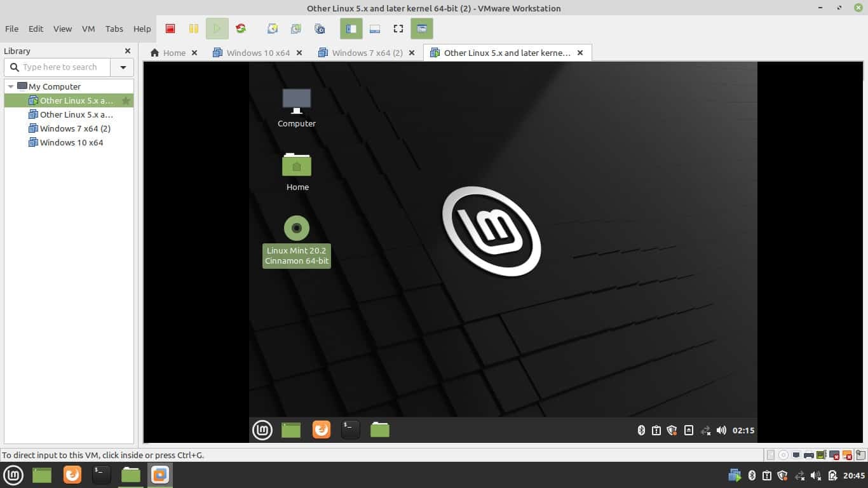Toggle the console view toolbar icon
This screenshot has width=868, height=488.
422,29
